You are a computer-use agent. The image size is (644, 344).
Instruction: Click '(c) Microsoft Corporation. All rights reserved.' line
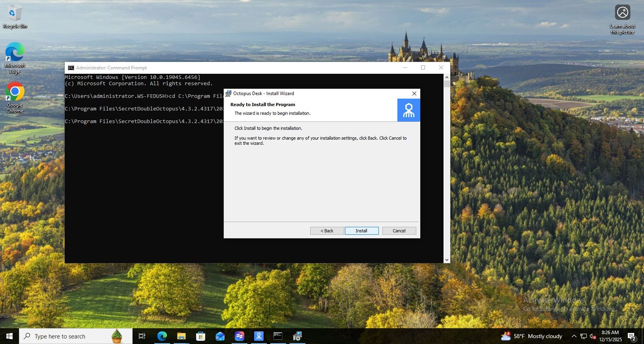139,84
